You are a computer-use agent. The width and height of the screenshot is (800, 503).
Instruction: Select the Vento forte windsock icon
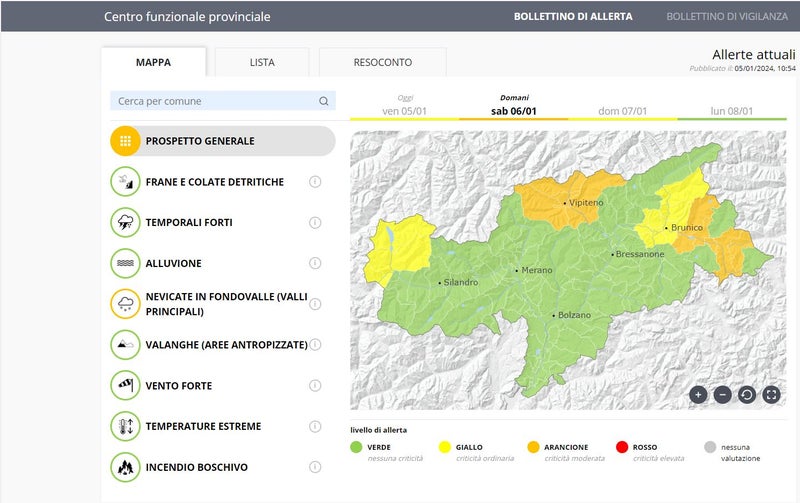[125, 385]
